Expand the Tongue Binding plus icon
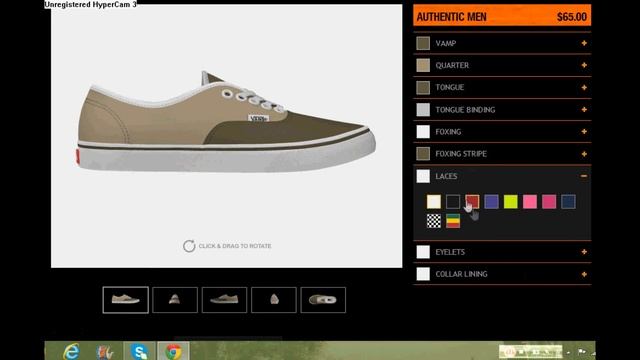640x360 pixels. point(584,109)
